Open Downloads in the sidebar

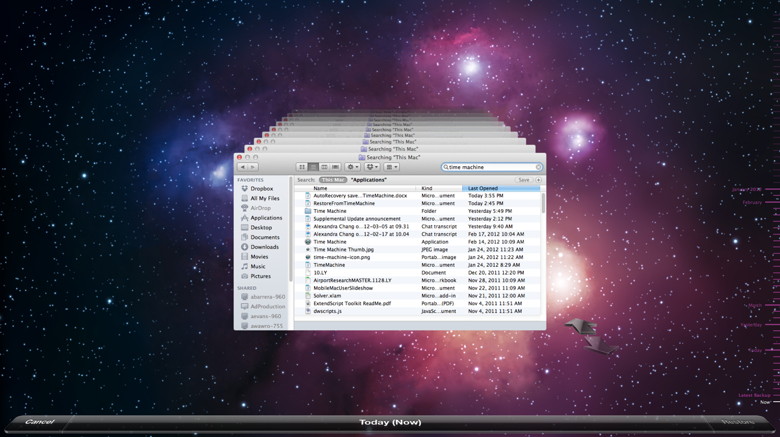coord(262,247)
